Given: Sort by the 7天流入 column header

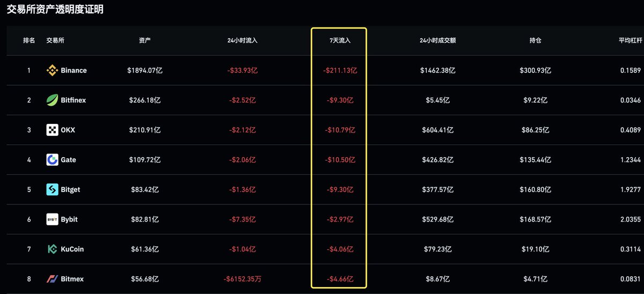Looking at the screenshot, I should [340, 41].
